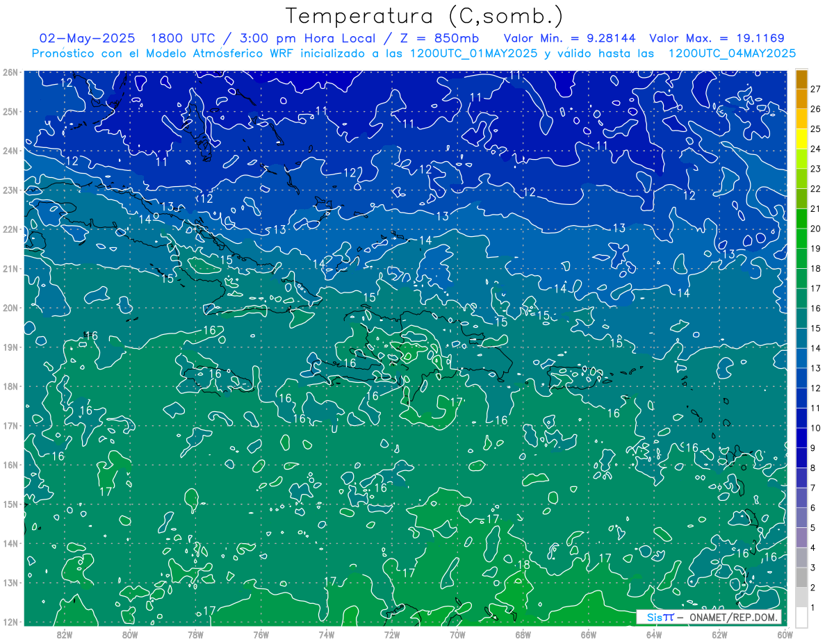This screenshot has height=644, width=834.
Task: Click the '21N' latitude axis label
Action: coord(10,268)
